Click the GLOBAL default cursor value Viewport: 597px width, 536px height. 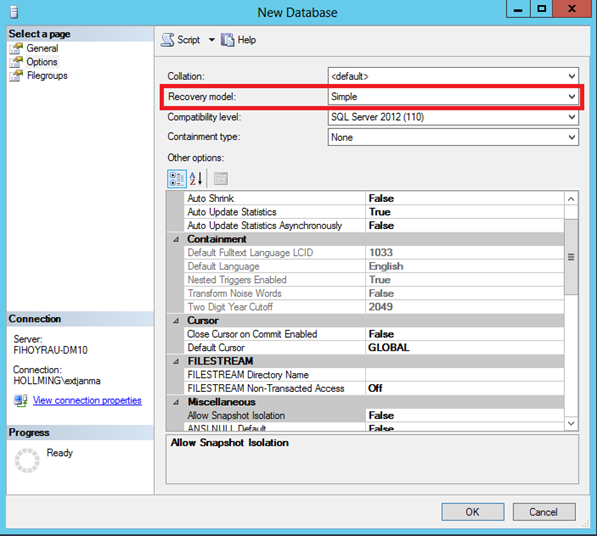pyautogui.click(x=389, y=348)
